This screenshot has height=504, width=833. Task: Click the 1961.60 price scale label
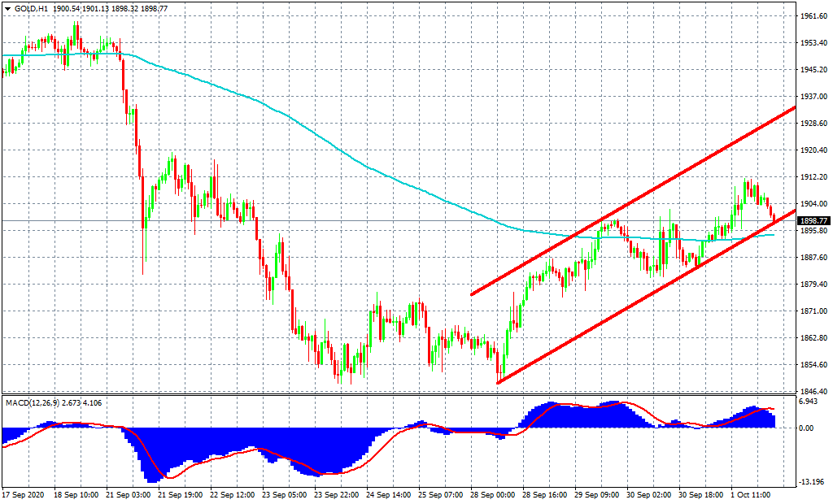(x=813, y=16)
